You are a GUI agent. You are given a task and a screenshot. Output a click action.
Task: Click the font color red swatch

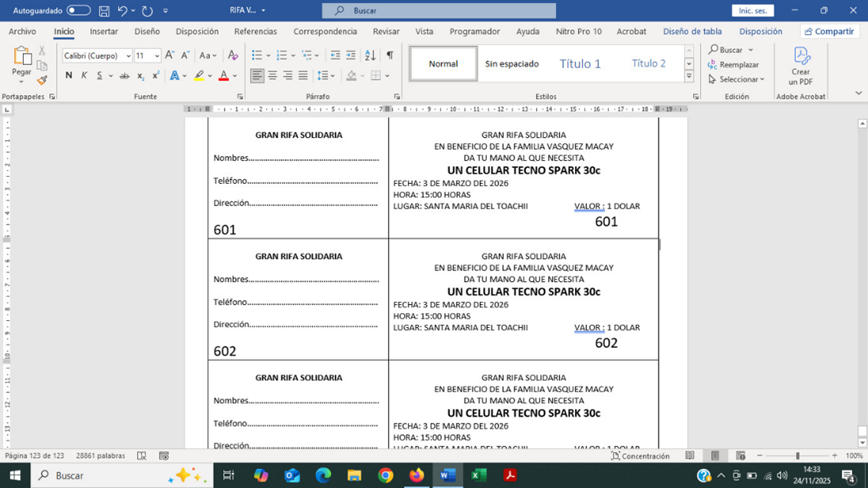coord(223,76)
